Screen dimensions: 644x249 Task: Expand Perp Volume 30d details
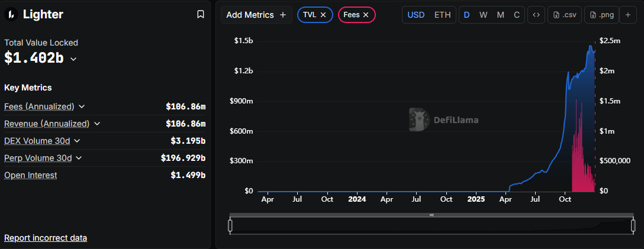(x=79, y=158)
